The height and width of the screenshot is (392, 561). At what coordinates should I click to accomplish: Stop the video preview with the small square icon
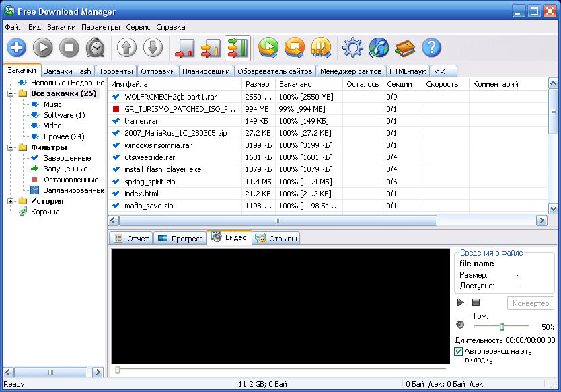[476, 302]
